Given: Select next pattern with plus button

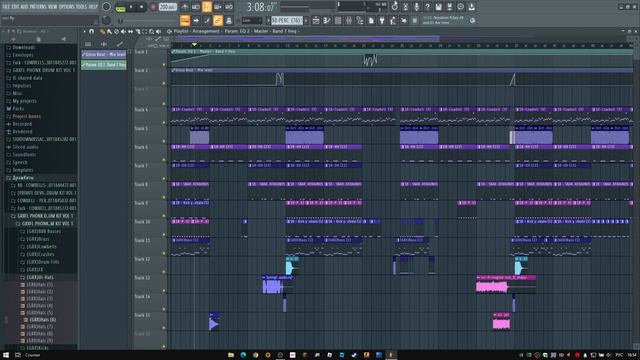Looking at the screenshot, I should [306, 20].
